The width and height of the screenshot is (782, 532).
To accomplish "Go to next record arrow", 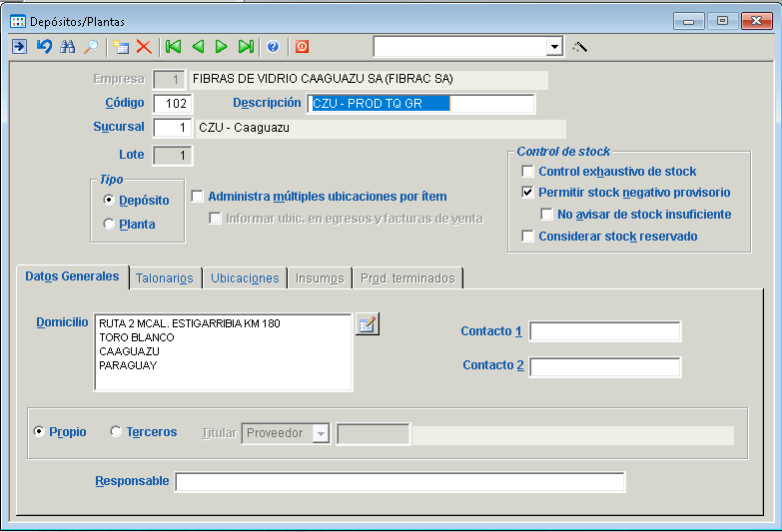I will point(222,47).
